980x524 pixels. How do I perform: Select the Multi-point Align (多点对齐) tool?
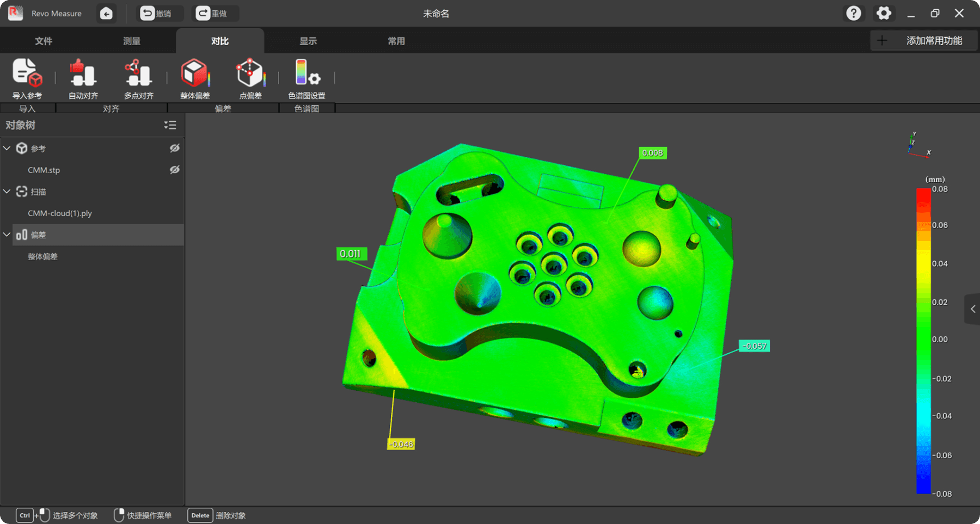click(138, 74)
